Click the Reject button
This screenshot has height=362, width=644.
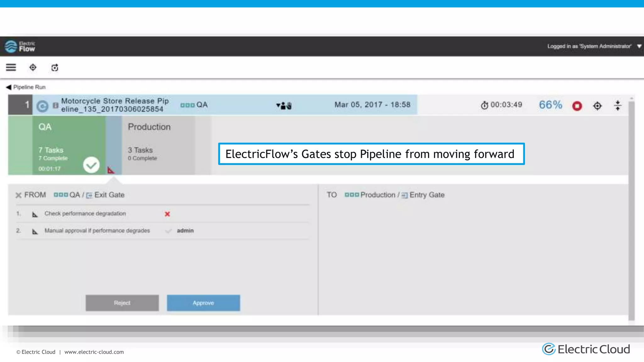122,303
